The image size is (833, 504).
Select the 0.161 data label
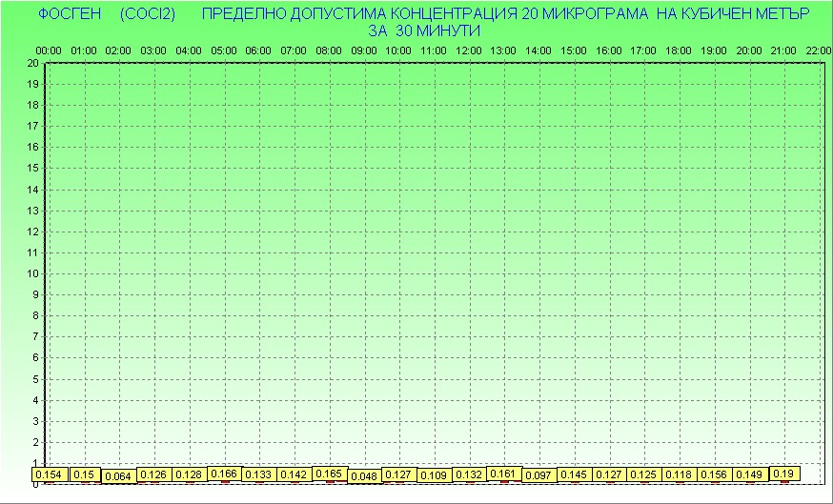(x=502, y=474)
